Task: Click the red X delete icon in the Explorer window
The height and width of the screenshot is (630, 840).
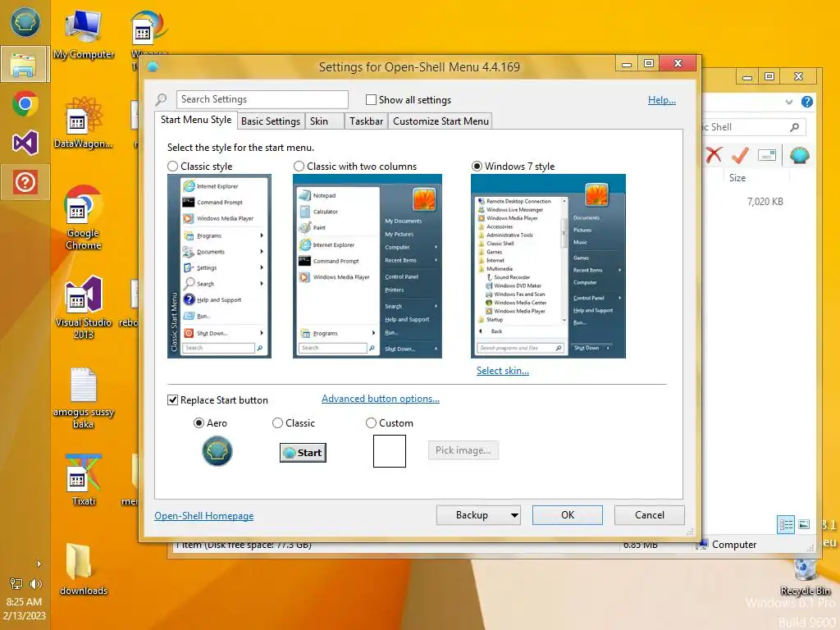Action: point(714,155)
